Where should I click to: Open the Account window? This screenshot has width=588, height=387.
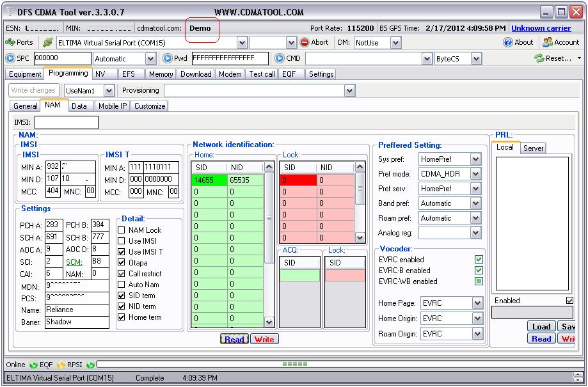click(561, 42)
